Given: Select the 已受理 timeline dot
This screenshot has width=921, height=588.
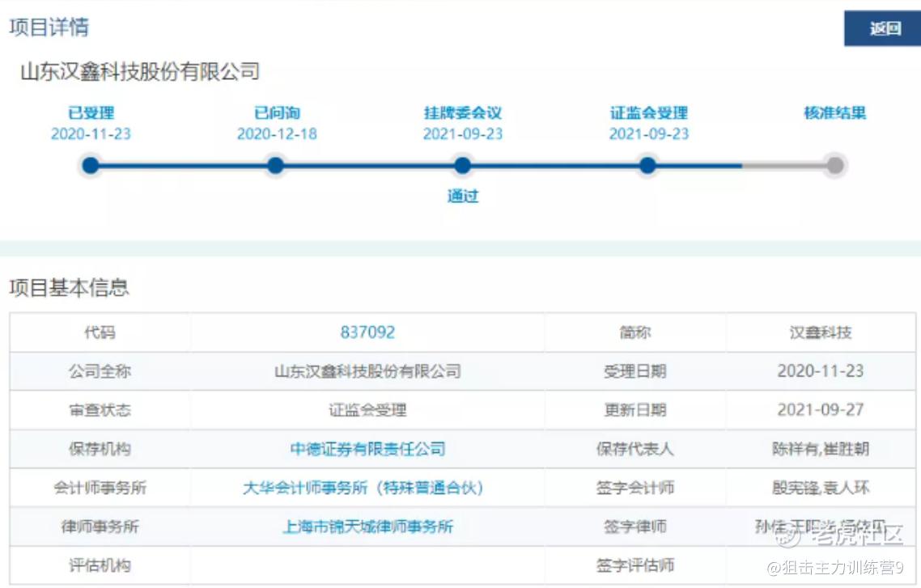Looking at the screenshot, I should (x=91, y=166).
